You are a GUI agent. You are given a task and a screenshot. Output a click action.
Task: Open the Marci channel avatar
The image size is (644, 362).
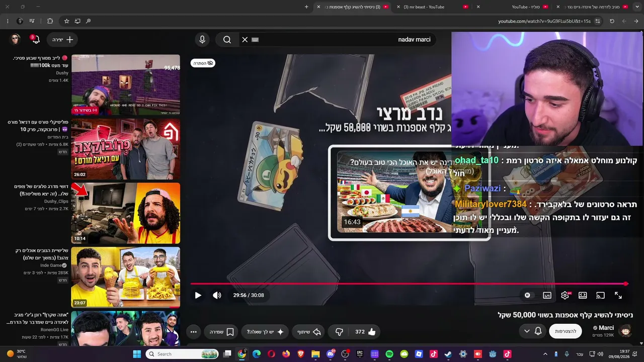point(625,331)
